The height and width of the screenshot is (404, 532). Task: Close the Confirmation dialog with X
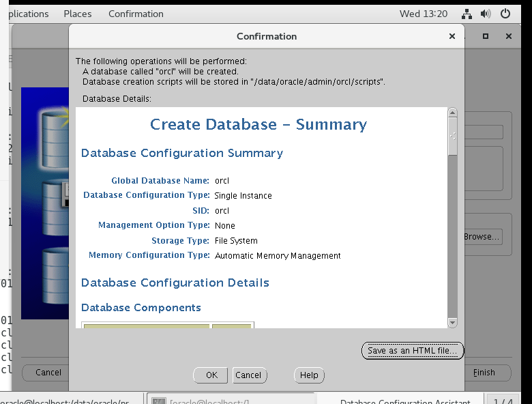pyautogui.click(x=452, y=36)
